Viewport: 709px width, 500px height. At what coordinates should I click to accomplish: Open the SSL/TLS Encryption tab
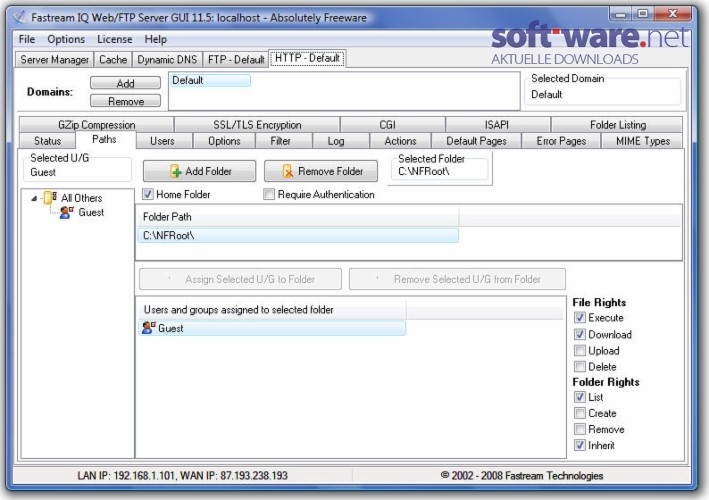[257, 124]
